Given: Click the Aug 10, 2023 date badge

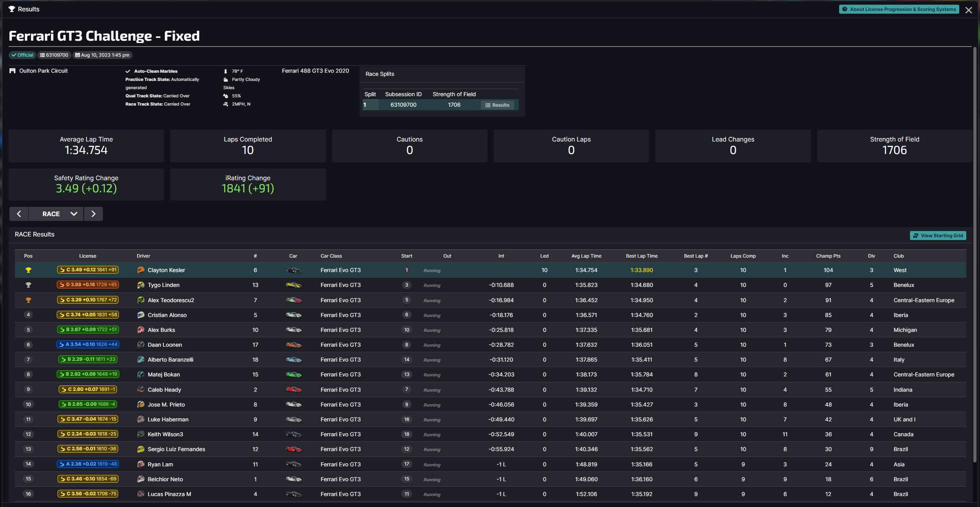Looking at the screenshot, I should [x=102, y=55].
